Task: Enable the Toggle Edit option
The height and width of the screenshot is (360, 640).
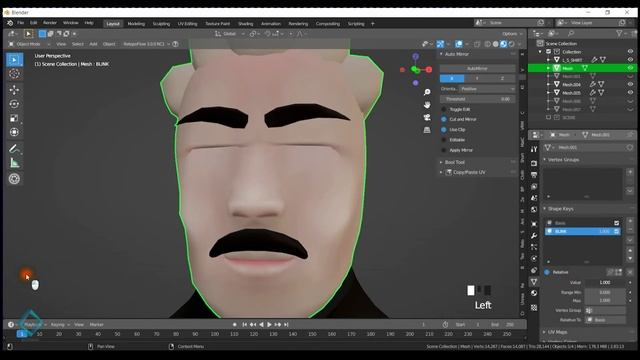Action: click(444, 109)
